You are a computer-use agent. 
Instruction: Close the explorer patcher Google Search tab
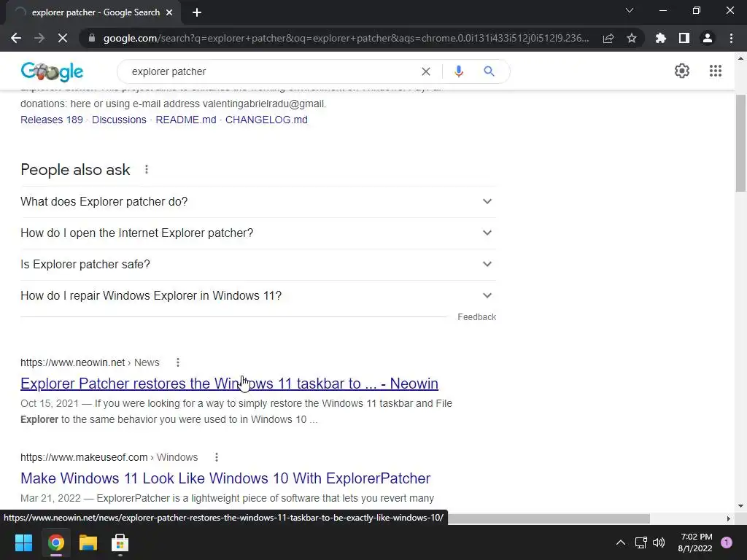pos(169,12)
